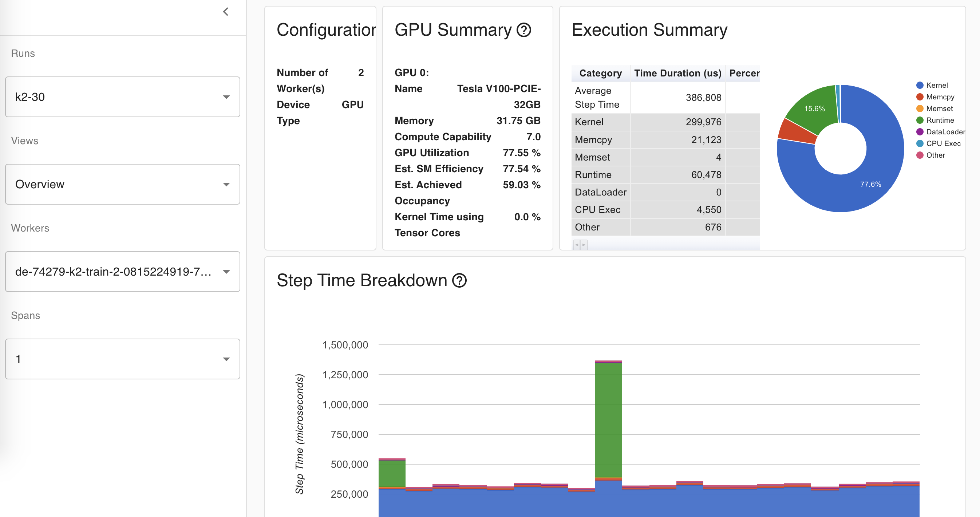Image resolution: width=980 pixels, height=517 pixels.
Task: Open the Runs dropdown showing k2-30
Action: tap(122, 97)
